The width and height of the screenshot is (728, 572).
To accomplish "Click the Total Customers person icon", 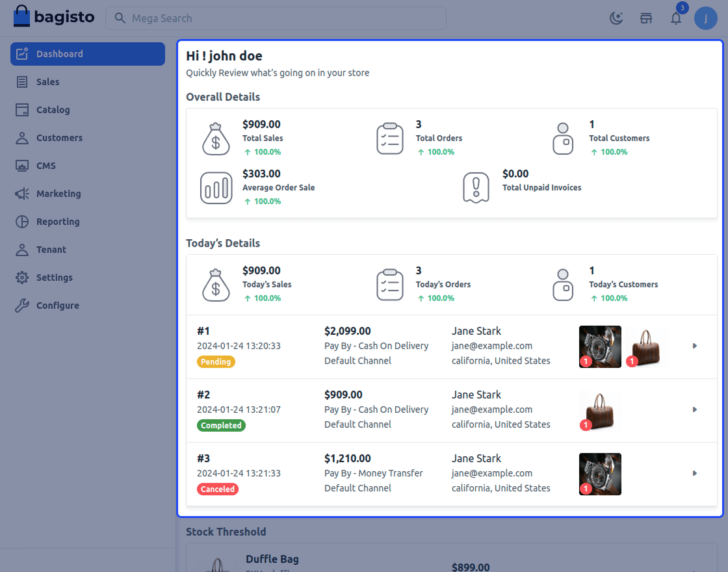I will [x=563, y=138].
